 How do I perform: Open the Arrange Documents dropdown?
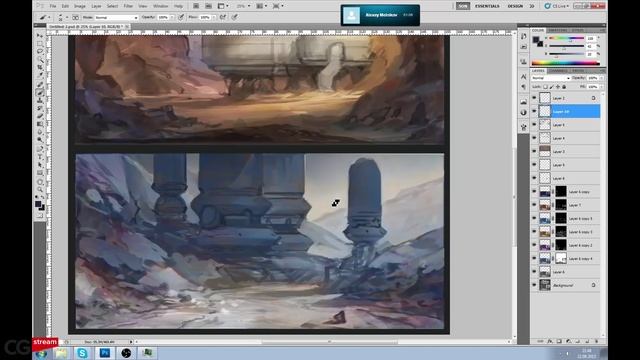[261, 6]
